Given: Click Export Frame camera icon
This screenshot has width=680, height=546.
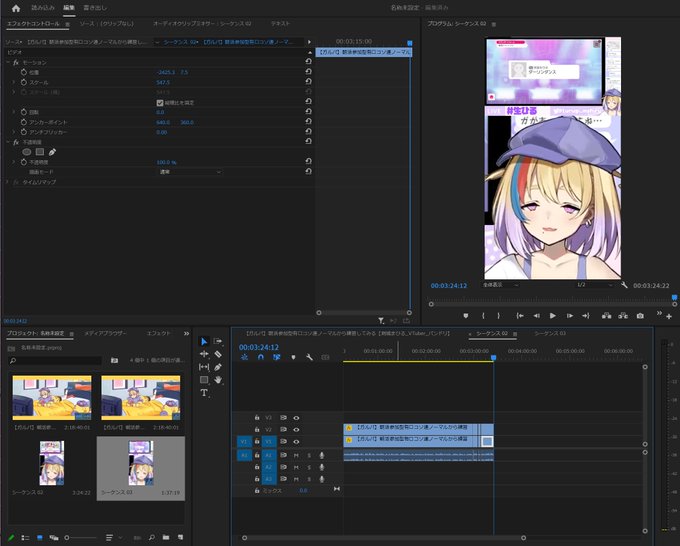Looking at the screenshot, I should coord(640,316).
